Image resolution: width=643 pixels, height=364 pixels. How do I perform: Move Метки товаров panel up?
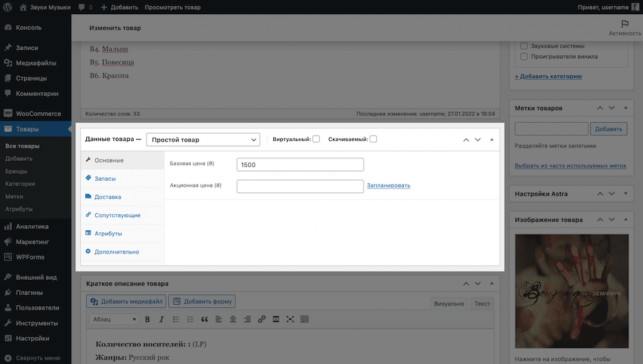click(x=600, y=108)
